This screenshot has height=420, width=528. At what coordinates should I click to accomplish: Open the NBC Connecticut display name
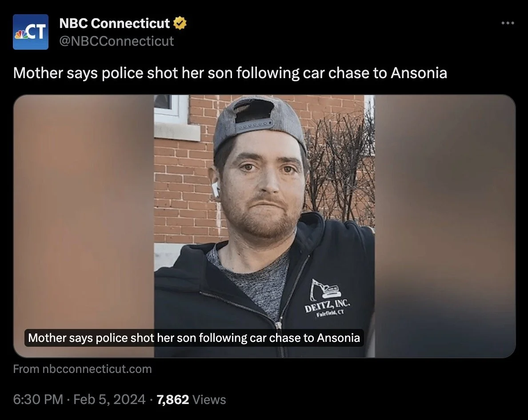click(115, 23)
